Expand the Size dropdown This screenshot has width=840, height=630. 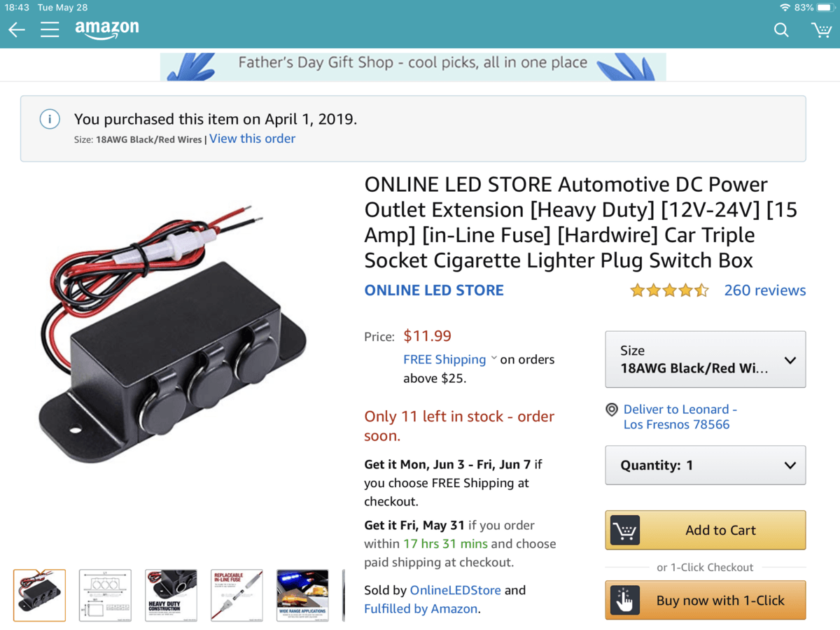[x=705, y=360]
